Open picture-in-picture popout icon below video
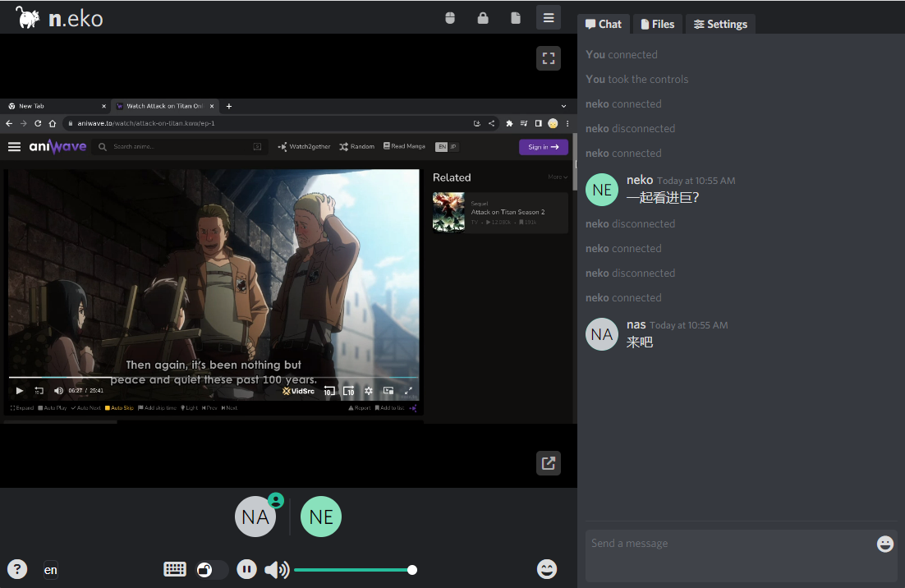The width and height of the screenshot is (905, 588). [549, 463]
